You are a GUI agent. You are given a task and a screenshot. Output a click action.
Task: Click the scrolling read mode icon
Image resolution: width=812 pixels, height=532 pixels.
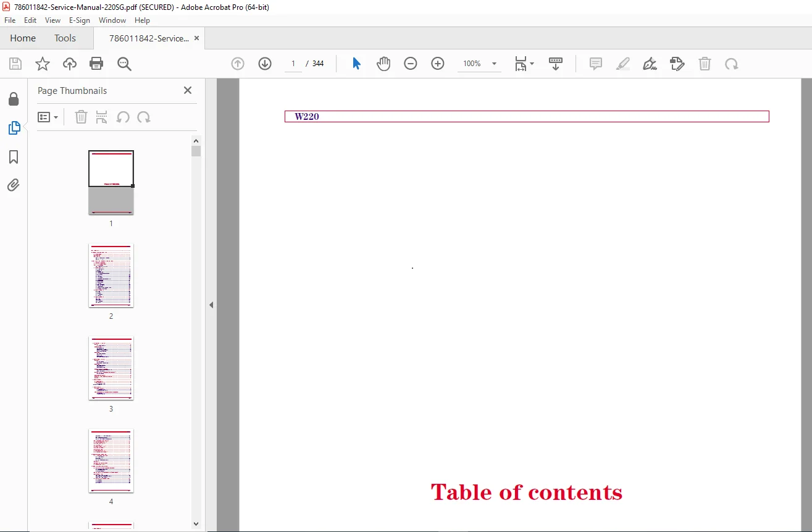(556, 64)
